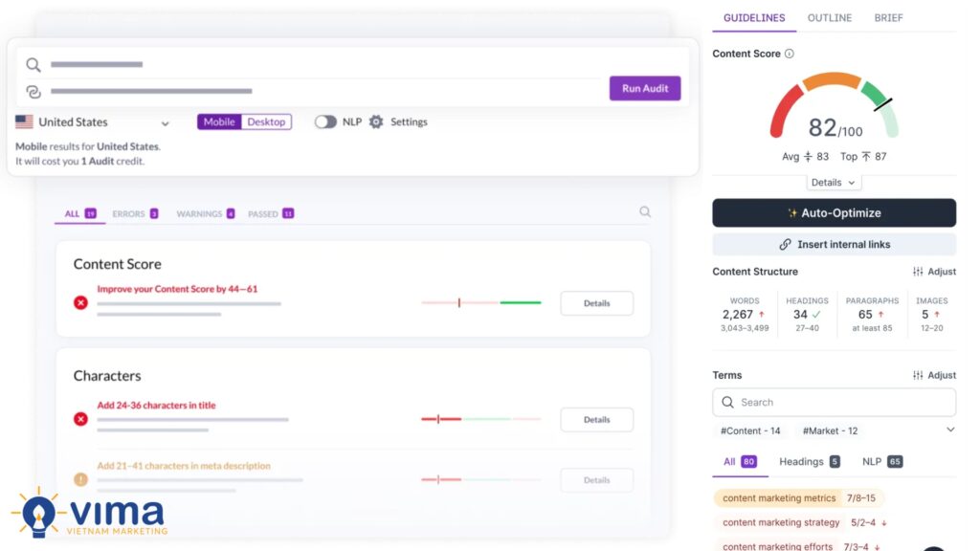Expand the Content Score Details dropdown
980x551 pixels.
(x=834, y=183)
